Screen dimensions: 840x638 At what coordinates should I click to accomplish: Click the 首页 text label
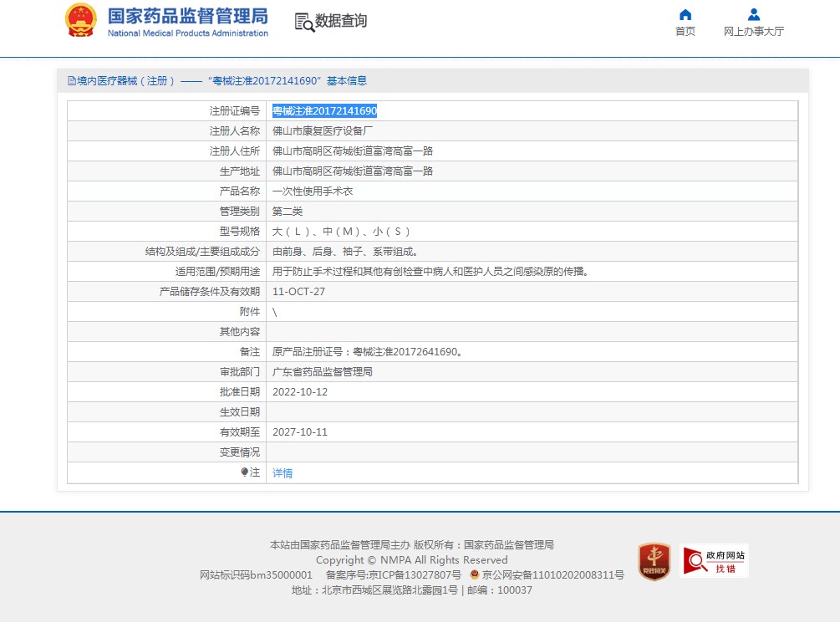tap(685, 32)
